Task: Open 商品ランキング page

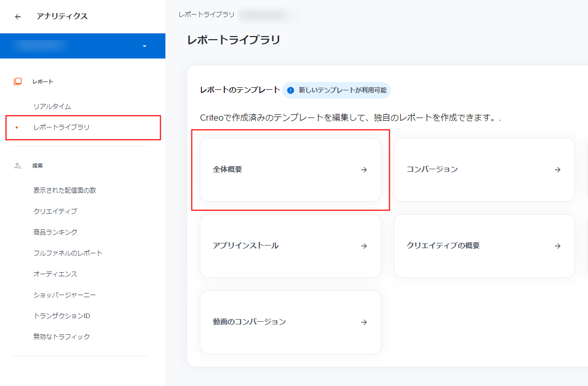Action: pyautogui.click(x=55, y=232)
